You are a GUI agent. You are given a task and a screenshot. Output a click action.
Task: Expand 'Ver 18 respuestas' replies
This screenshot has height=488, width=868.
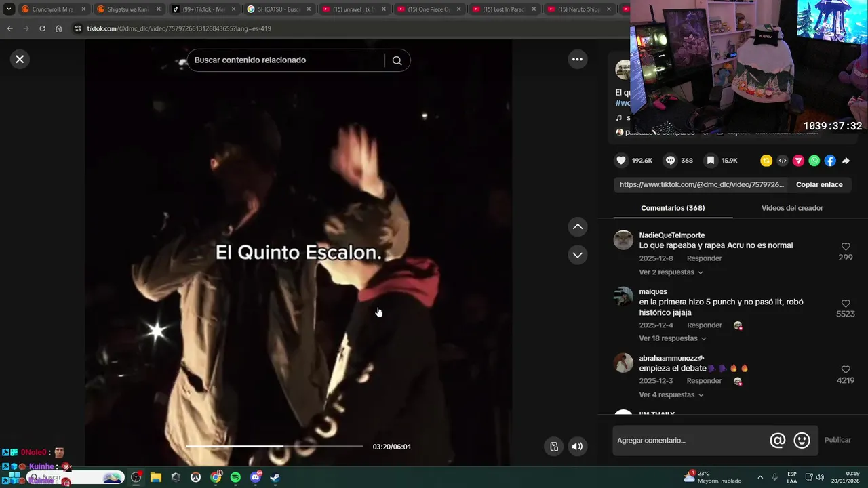673,338
